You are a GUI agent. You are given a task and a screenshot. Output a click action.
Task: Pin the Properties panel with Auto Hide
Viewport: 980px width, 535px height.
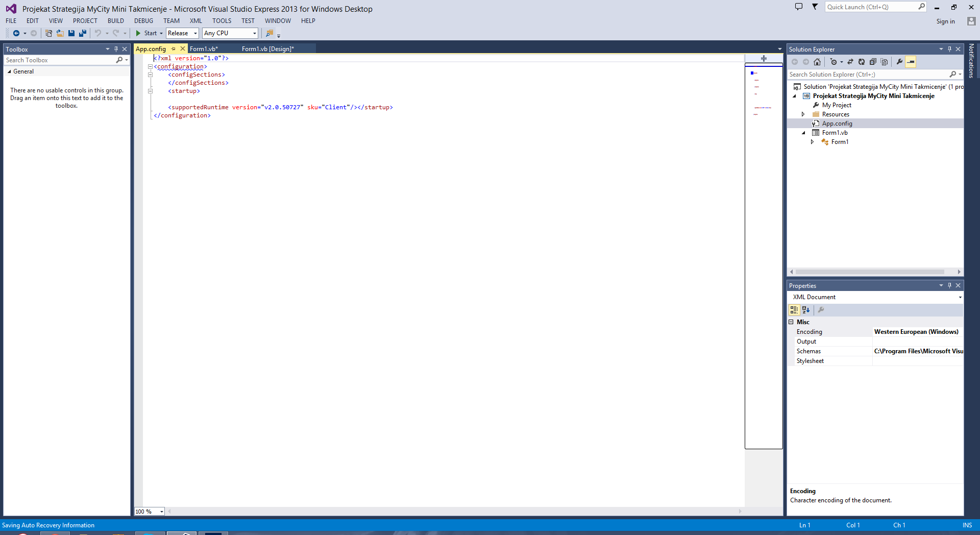(x=949, y=285)
